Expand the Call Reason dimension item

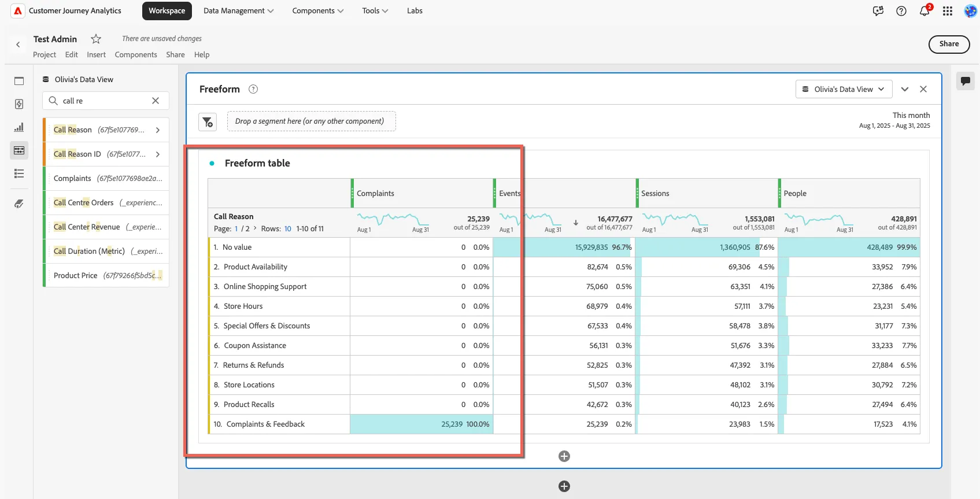point(158,130)
